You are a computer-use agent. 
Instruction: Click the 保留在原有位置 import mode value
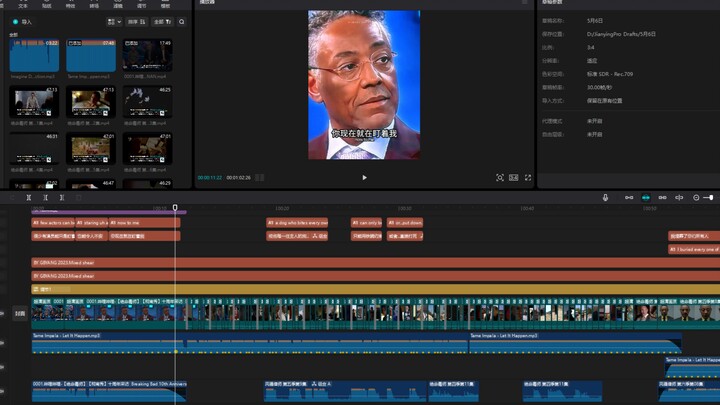click(x=604, y=101)
